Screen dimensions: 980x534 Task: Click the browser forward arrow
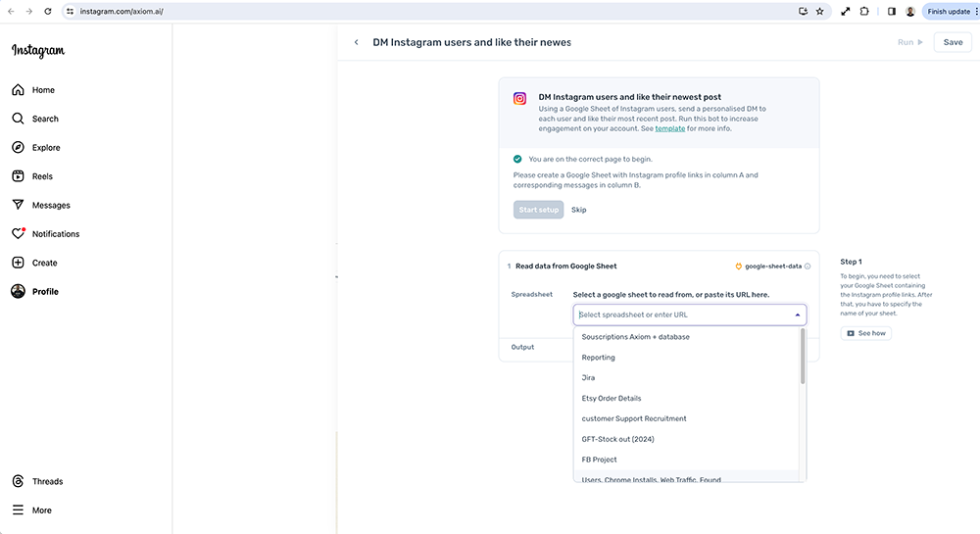tap(29, 11)
